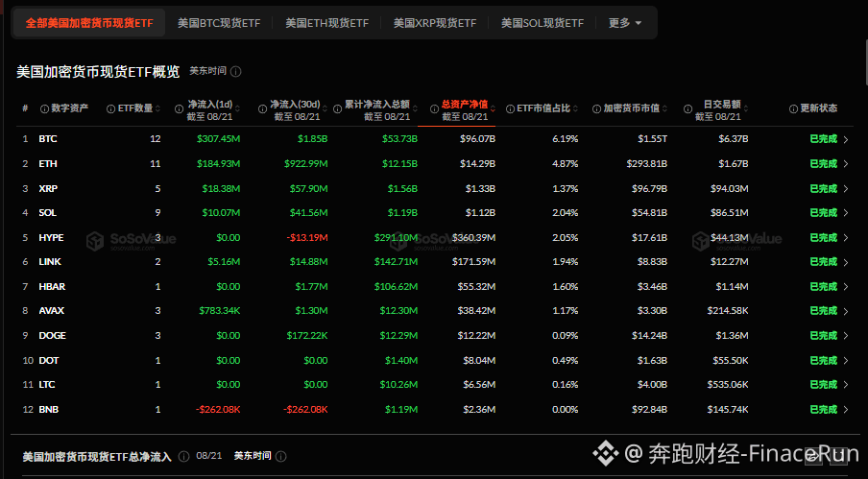This screenshot has height=479, width=868.
Task: Click info icon beside 美国加密货币现货ETF总净流入 title
Action: [x=184, y=456]
